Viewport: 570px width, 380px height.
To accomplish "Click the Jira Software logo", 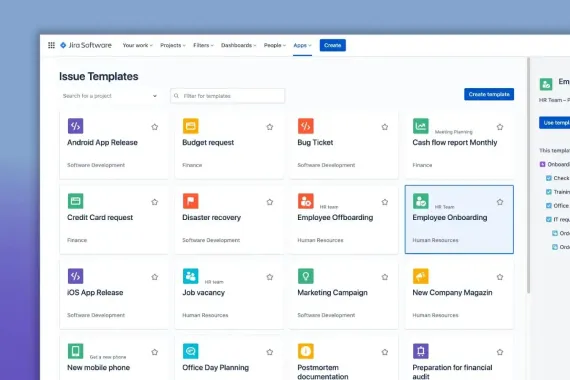I will coord(86,45).
